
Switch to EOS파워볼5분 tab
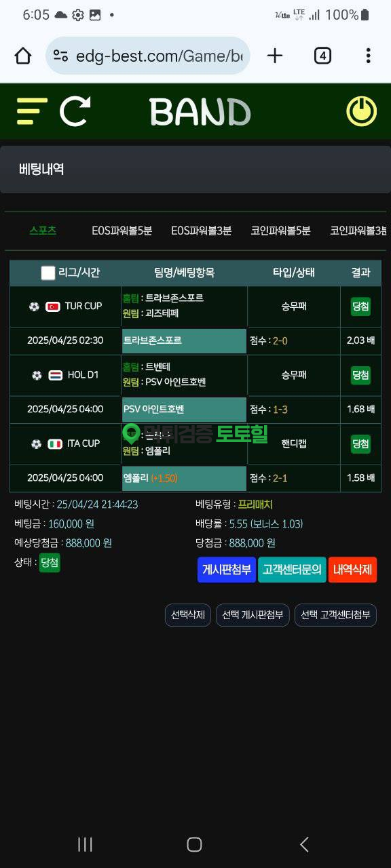(x=122, y=231)
